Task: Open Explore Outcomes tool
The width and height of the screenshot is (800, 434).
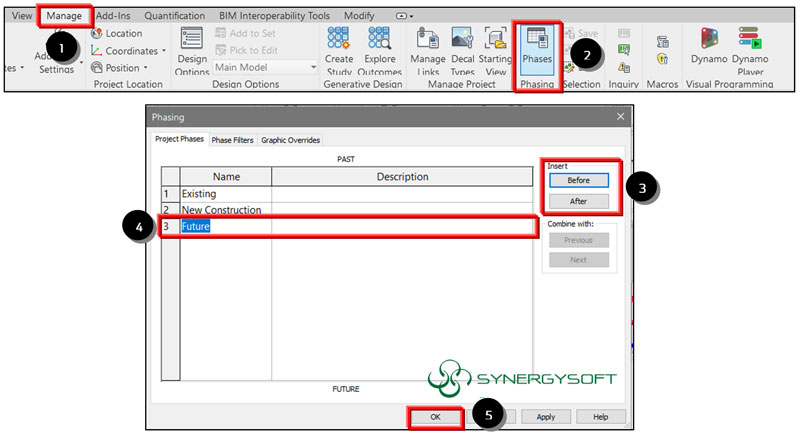Action: (380, 52)
